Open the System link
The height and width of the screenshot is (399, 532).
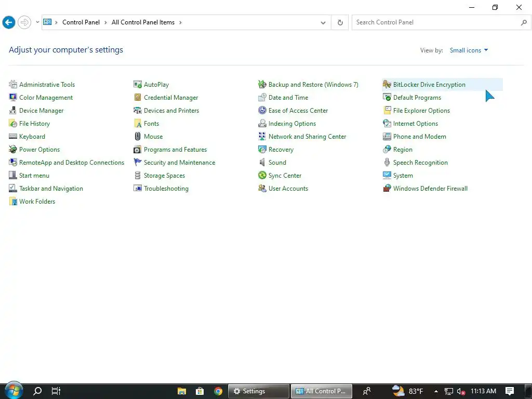pos(403,176)
